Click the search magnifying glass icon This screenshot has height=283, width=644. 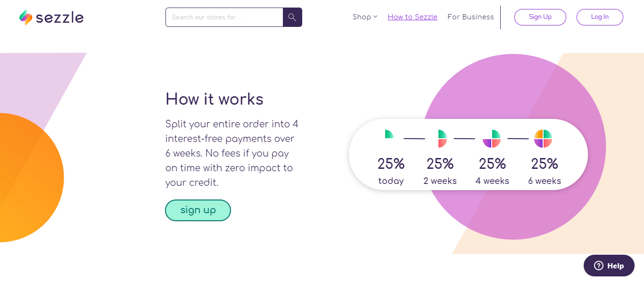292,17
